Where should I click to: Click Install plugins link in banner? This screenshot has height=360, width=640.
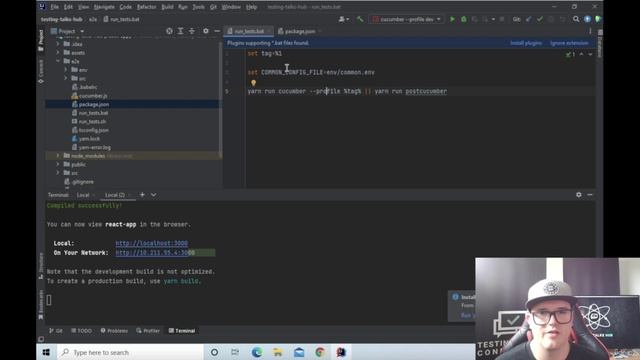(526, 43)
